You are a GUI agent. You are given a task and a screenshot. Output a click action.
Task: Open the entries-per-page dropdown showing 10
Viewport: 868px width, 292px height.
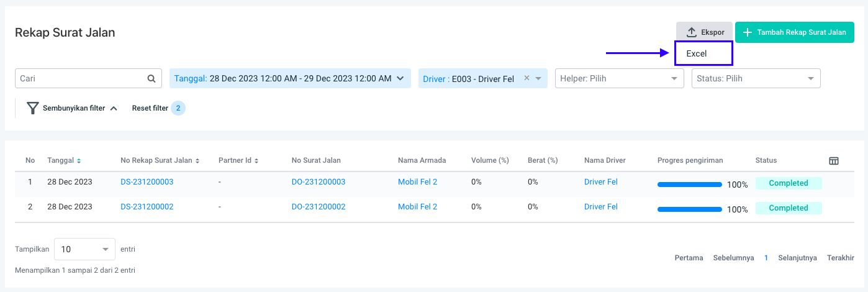84,249
